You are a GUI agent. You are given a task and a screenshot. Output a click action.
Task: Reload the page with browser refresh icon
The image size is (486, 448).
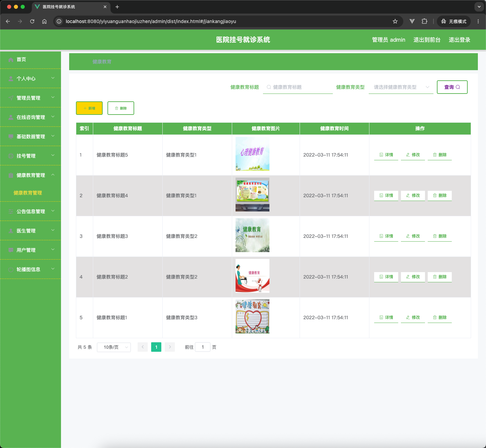[32, 21]
